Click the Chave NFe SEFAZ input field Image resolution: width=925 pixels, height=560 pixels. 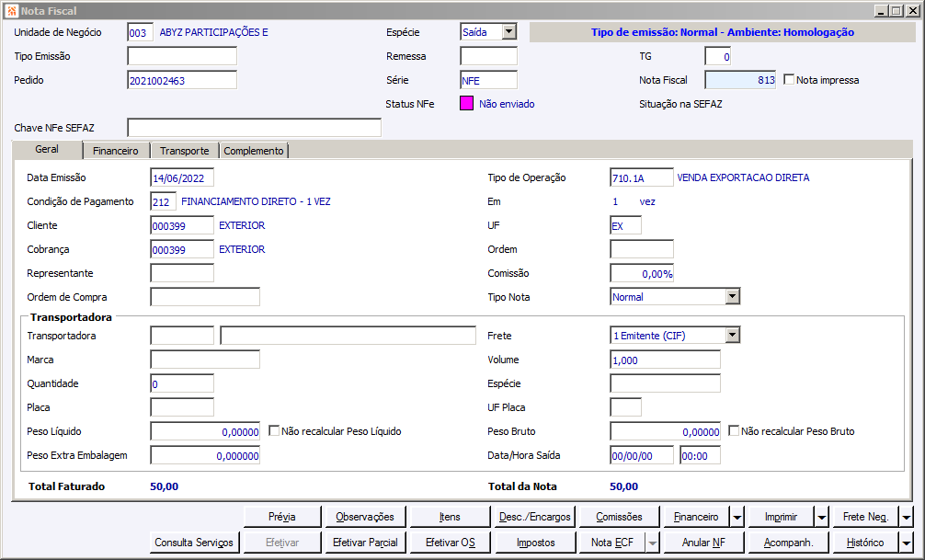[x=254, y=128]
